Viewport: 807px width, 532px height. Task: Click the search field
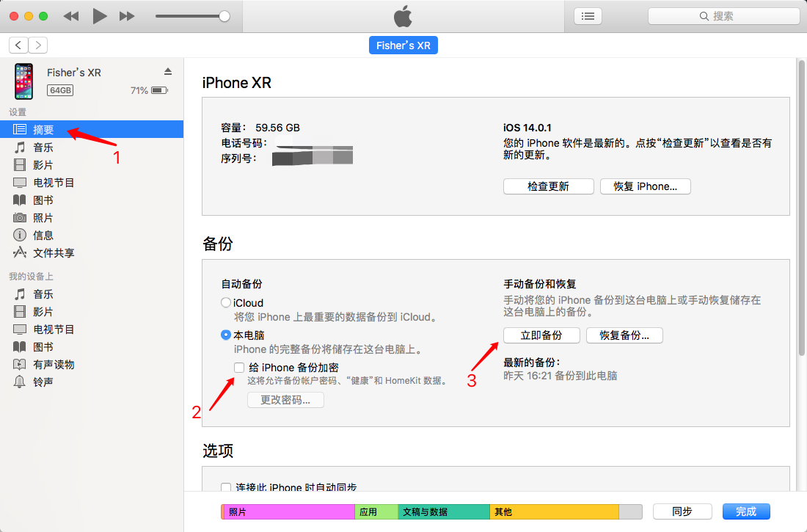pyautogui.click(x=723, y=16)
